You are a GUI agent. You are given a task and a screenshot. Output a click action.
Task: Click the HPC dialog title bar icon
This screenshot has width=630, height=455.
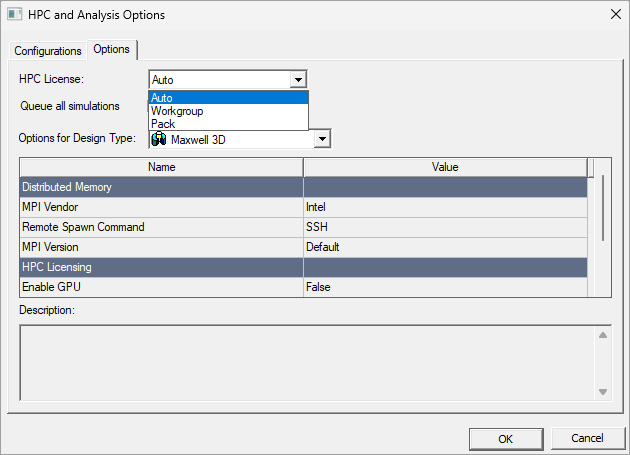pos(15,14)
